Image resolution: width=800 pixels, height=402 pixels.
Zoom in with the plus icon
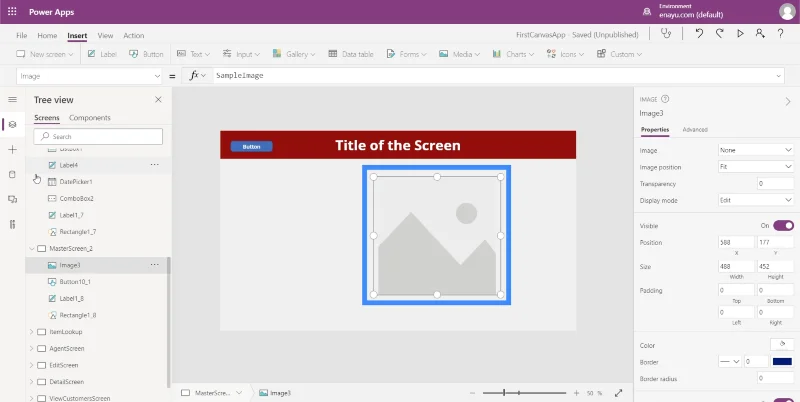tap(577, 393)
